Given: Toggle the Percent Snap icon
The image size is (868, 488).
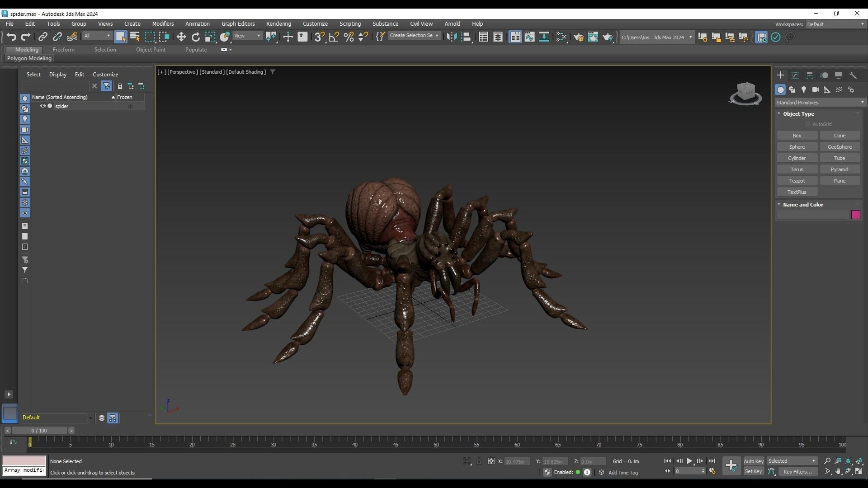Looking at the screenshot, I should (x=349, y=37).
